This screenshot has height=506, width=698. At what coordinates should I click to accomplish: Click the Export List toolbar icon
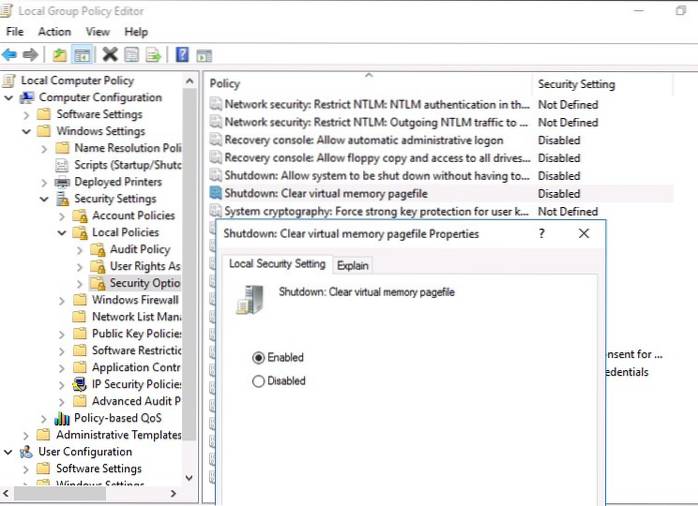(154, 54)
